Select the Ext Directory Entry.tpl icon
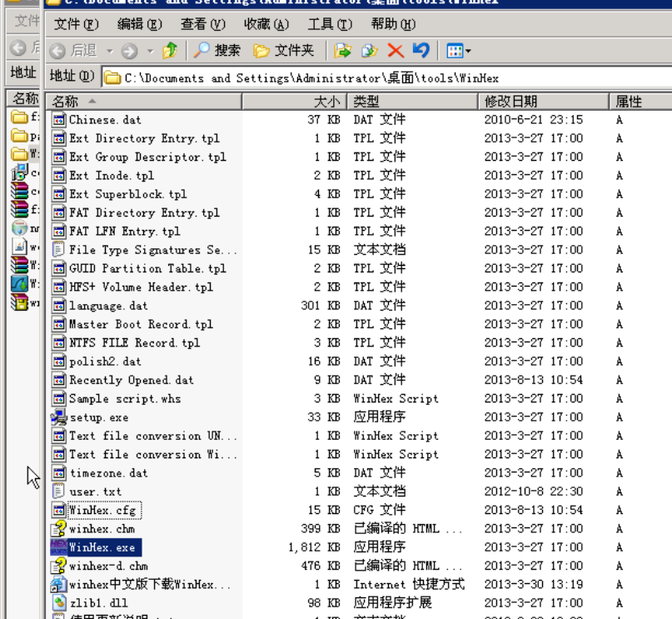 (59, 138)
